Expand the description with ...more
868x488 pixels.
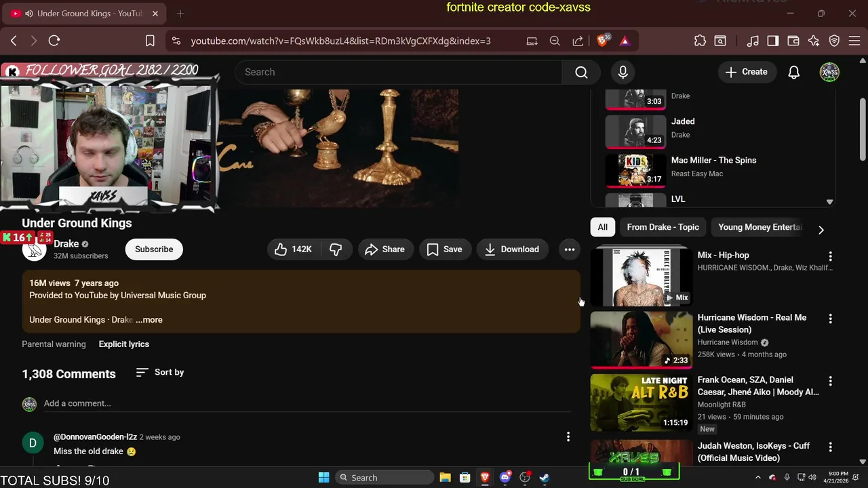click(x=149, y=320)
